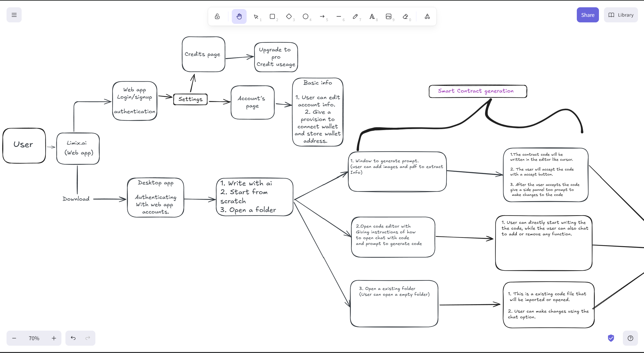Open the Library panel
This screenshot has width=644, height=353.
pos(621,15)
